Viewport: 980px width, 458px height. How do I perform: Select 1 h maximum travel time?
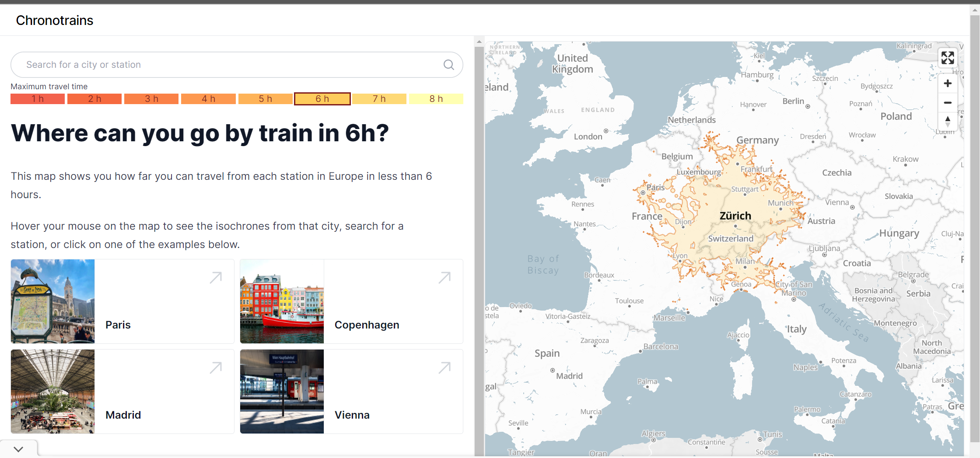coord(38,99)
